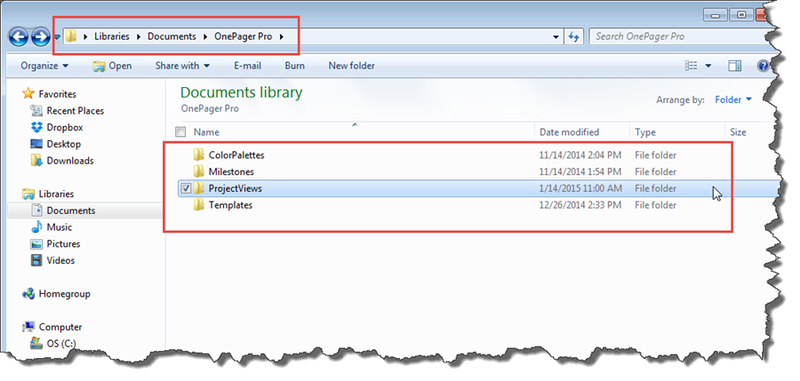Click the date 12/26/2014 2:33 PM
The image size is (800, 381).
[x=580, y=206]
